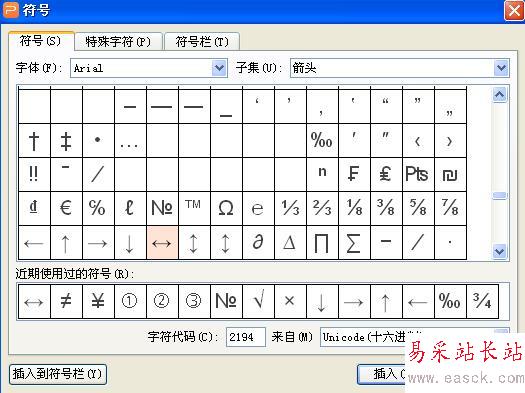Open the 符号栏(T) tab
525x393 pixels.
pyautogui.click(x=202, y=42)
